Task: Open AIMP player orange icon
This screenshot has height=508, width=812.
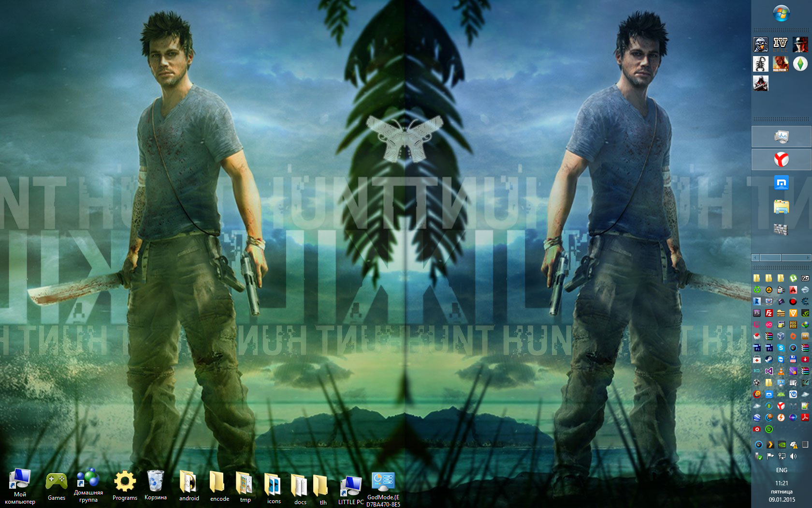Action: tap(769, 289)
